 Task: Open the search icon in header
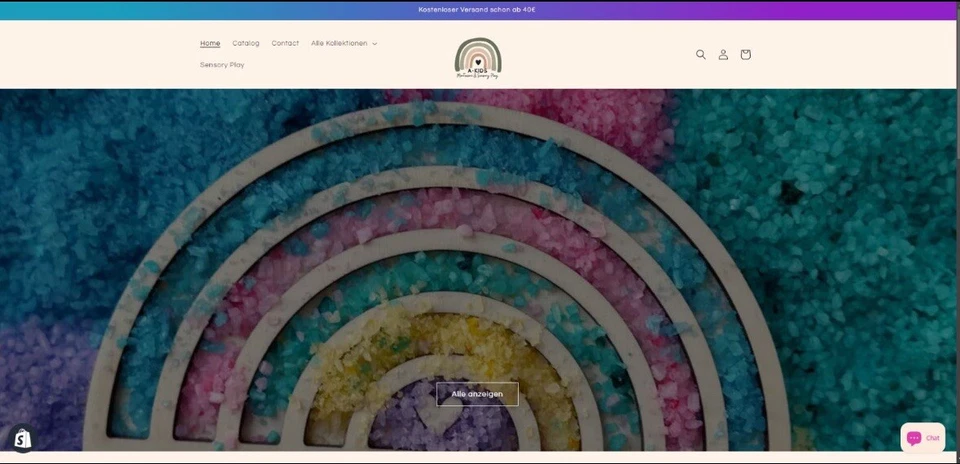pyautogui.click(x=701, y=54)
